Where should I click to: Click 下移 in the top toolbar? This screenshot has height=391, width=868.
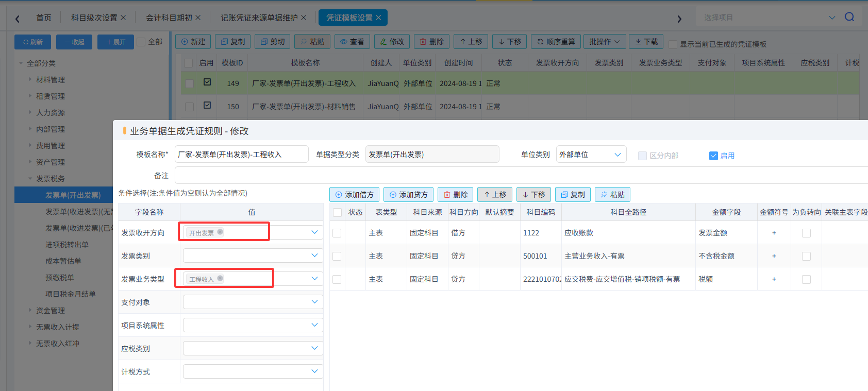[510, 42]
